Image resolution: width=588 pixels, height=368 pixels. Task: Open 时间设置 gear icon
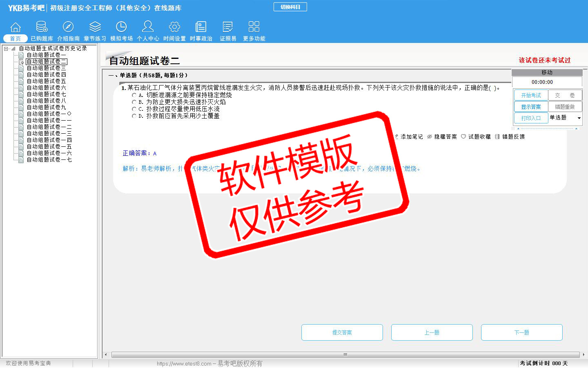(x=174, y=27)
